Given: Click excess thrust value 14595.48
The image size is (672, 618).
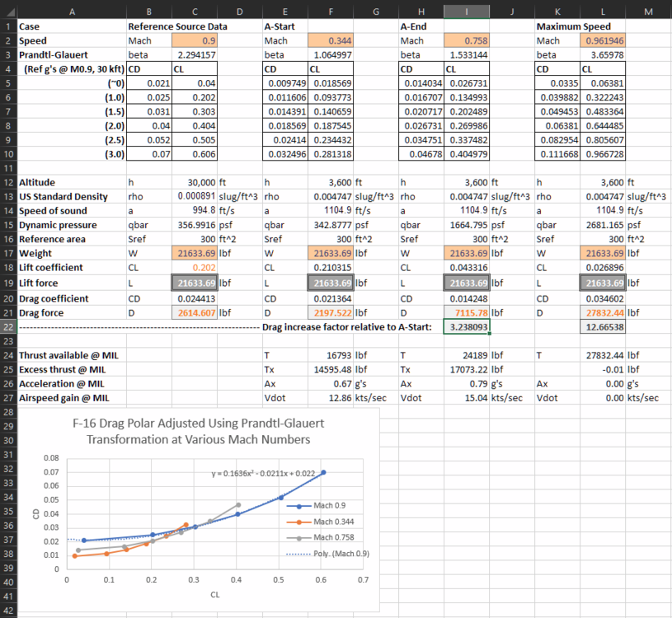Looking at the screenshot, I should 331,369.
